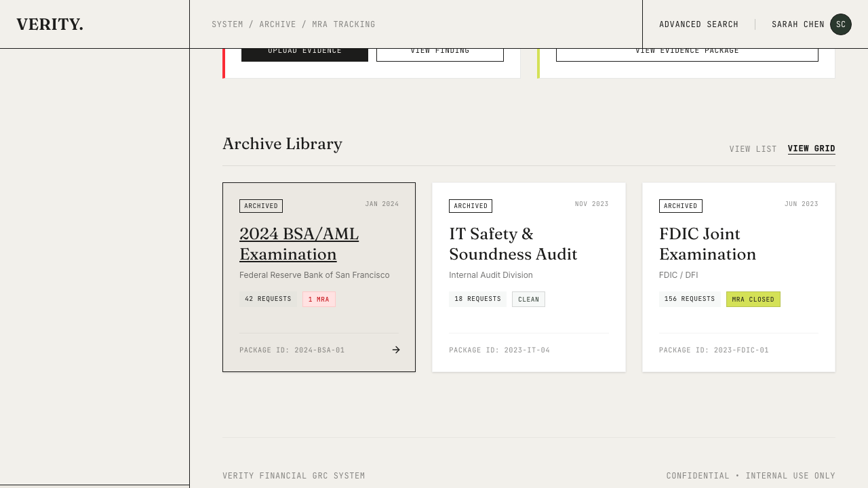Select MRA TRACKING breadcrumb item
This screenshot has width=868, height=488.
point(344,24)
